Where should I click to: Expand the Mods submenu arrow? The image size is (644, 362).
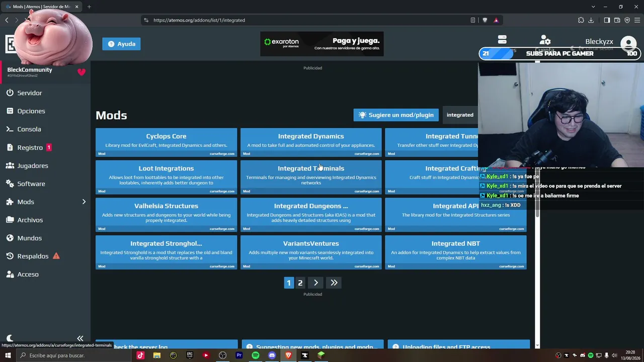click(84, 202)
